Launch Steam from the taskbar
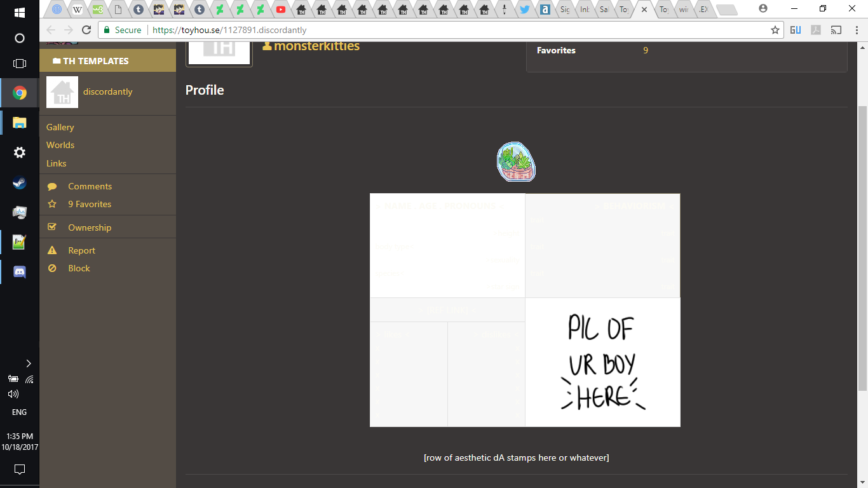 [x=19, y=182]
